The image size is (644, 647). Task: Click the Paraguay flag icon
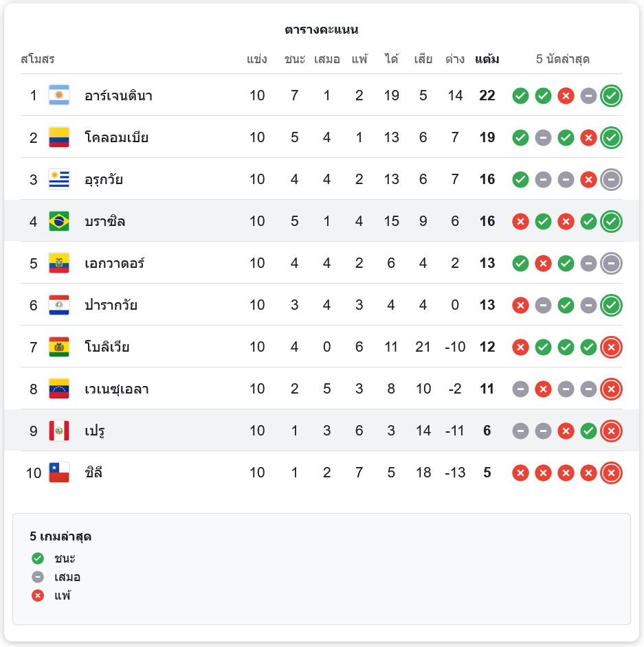59,305
